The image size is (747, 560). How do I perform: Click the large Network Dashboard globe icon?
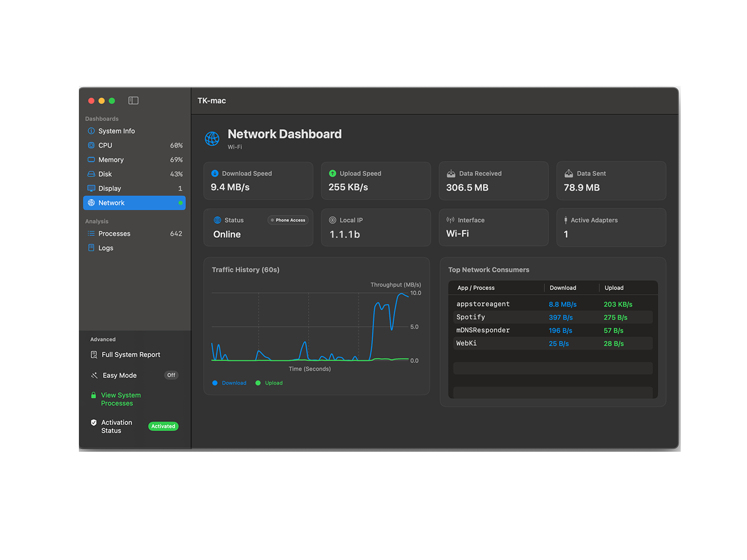(212, 139)
